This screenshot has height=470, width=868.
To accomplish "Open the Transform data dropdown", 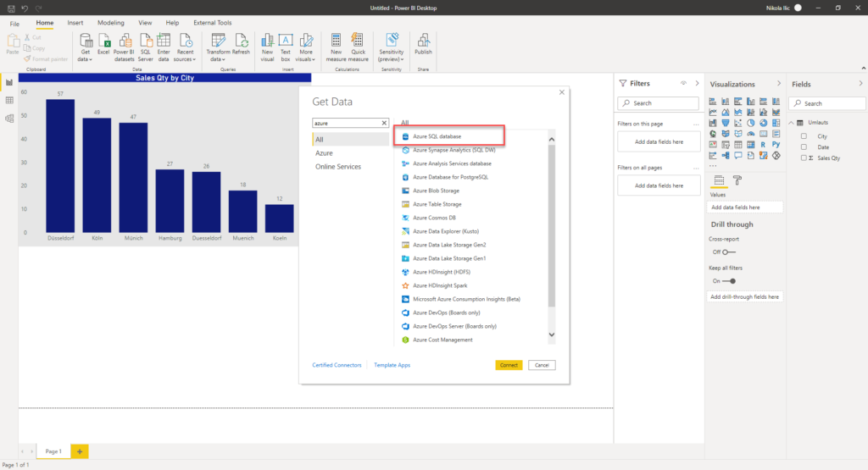I will pos(218,47).
